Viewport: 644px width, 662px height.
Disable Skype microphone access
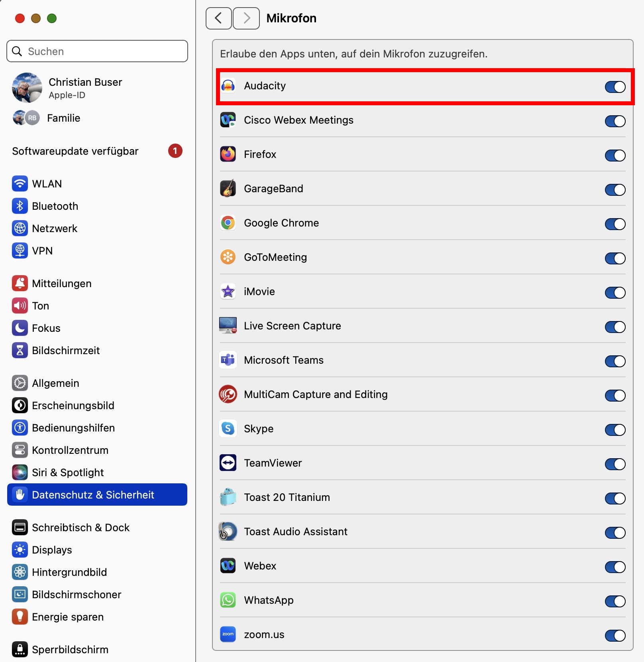pos(615,430)
